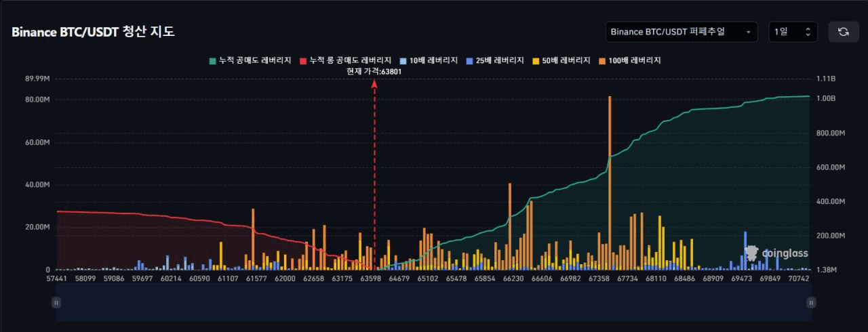Click the 63598 price axis label

click(x=371, y=278)
